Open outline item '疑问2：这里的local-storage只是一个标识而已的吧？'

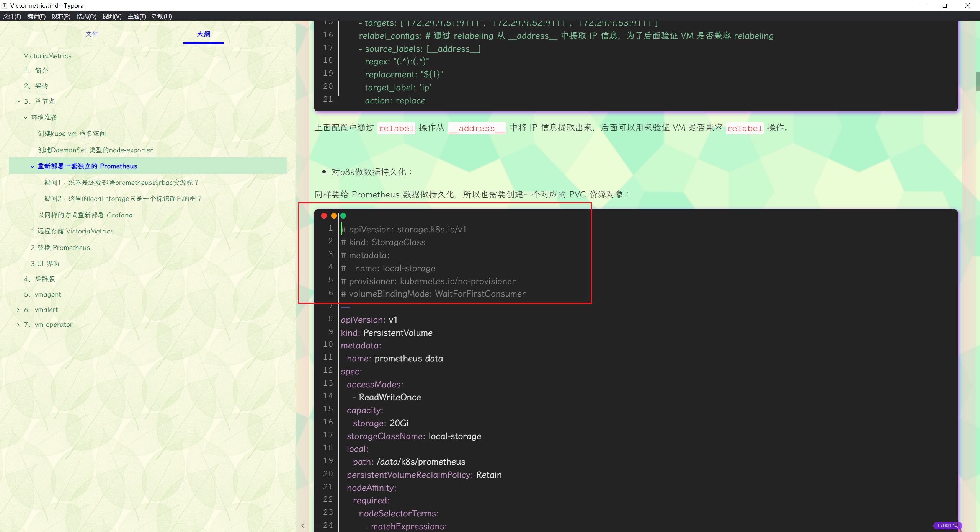(x=123, y=199)
